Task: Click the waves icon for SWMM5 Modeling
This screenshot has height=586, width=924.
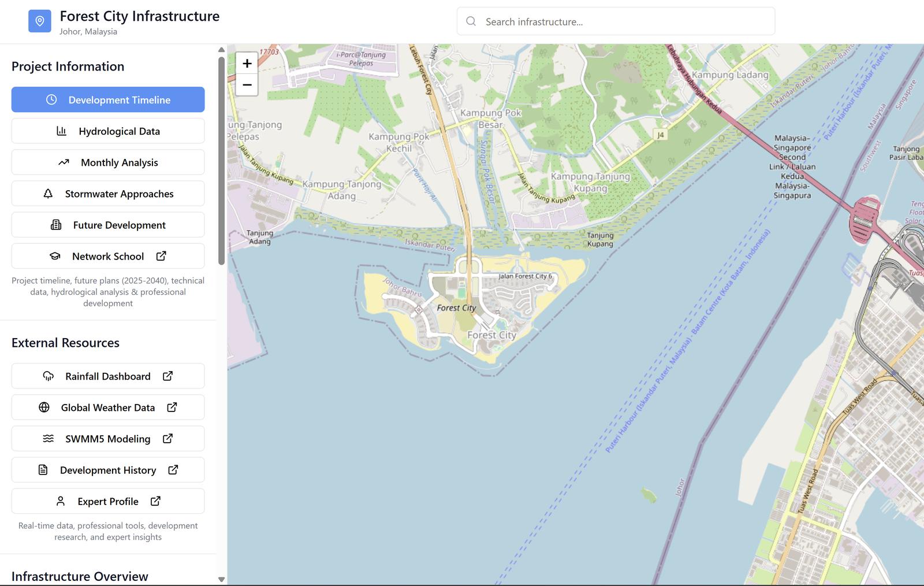Action: (x=49, y=439)
